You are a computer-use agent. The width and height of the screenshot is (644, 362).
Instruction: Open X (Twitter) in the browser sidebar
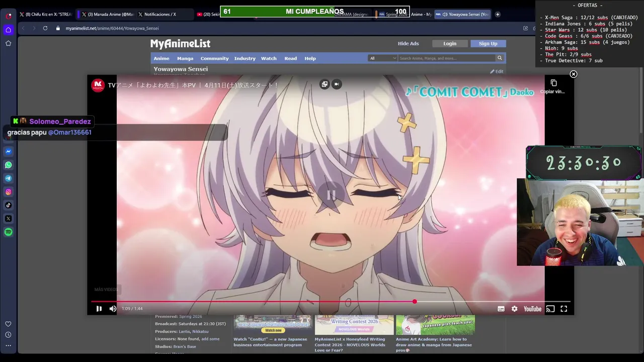coord(8,219)
